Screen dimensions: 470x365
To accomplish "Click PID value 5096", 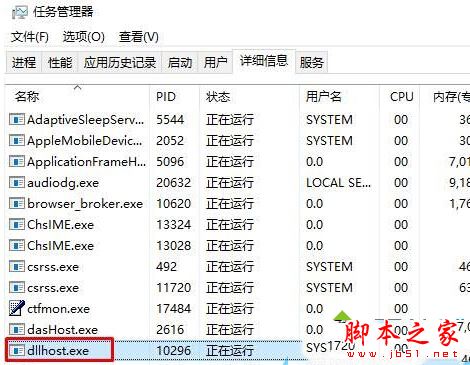I will [170, 162].
